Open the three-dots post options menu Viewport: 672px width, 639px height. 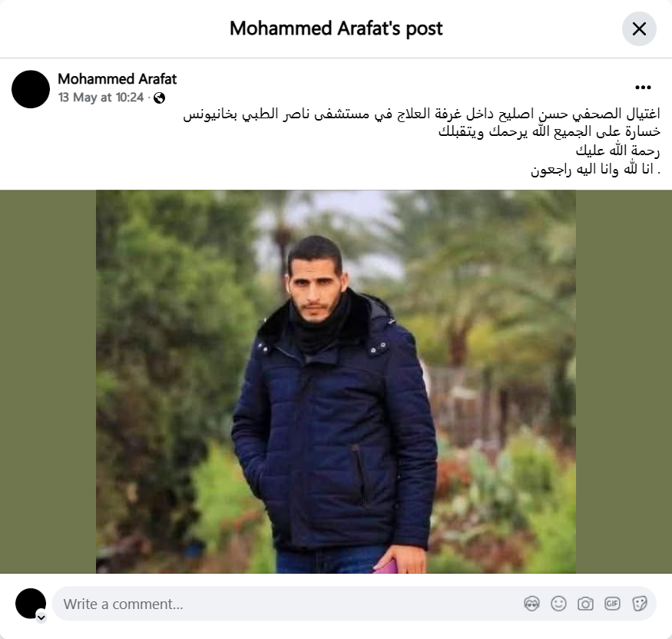(643, 88)
